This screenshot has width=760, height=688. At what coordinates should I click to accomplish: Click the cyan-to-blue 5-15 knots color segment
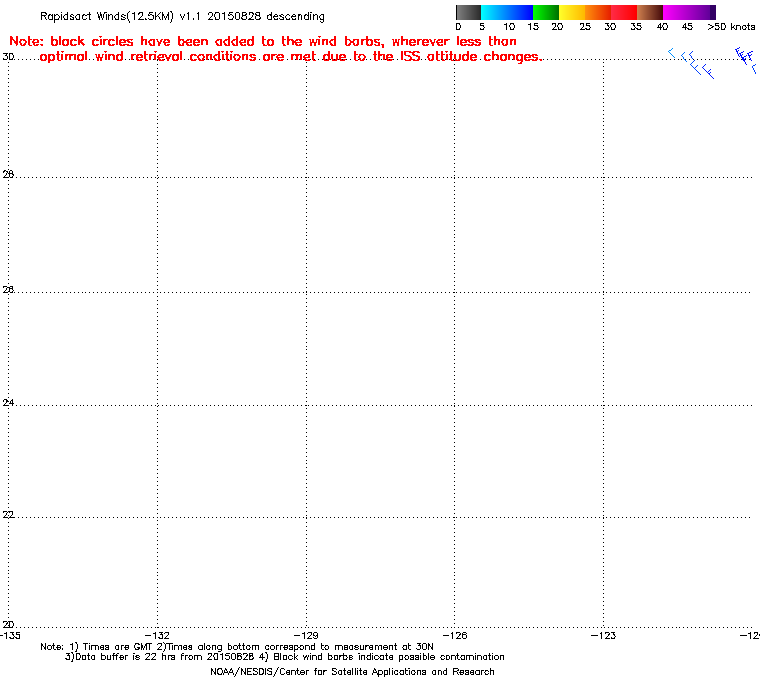pyautogui.click(x=507, y=12)
